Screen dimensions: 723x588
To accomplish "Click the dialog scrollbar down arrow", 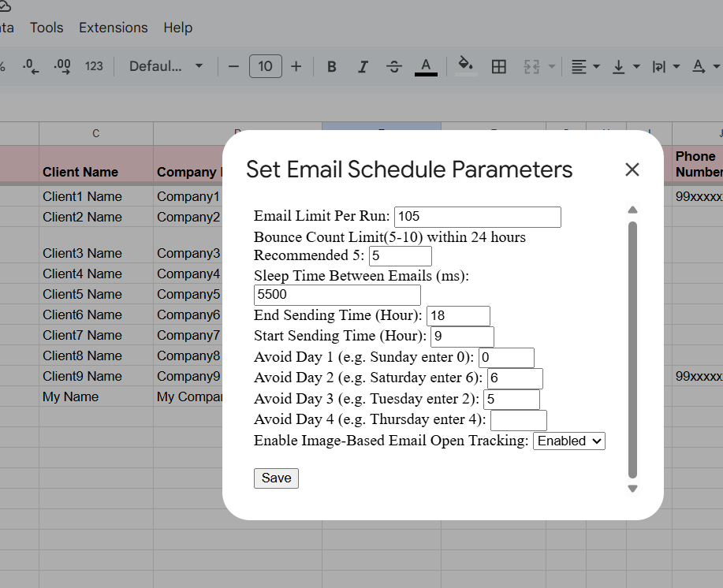I will [x=632, y=489].
